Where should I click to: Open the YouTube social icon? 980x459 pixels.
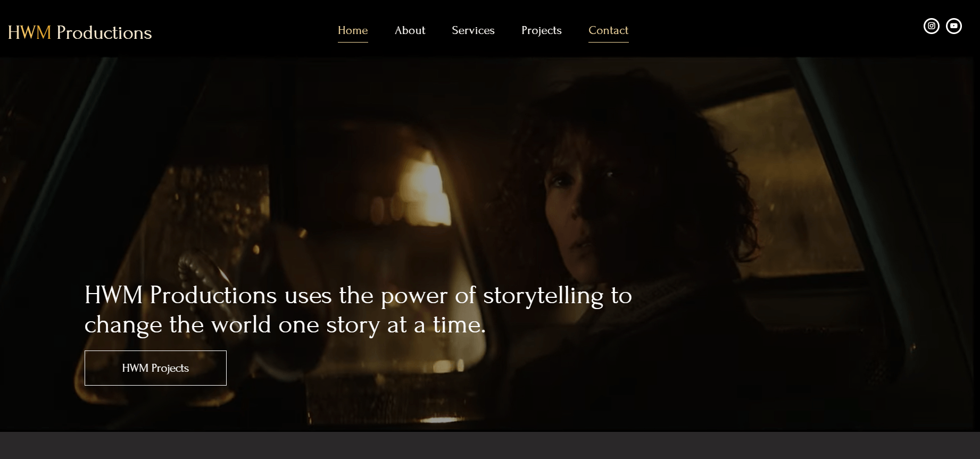pos(953,26)
